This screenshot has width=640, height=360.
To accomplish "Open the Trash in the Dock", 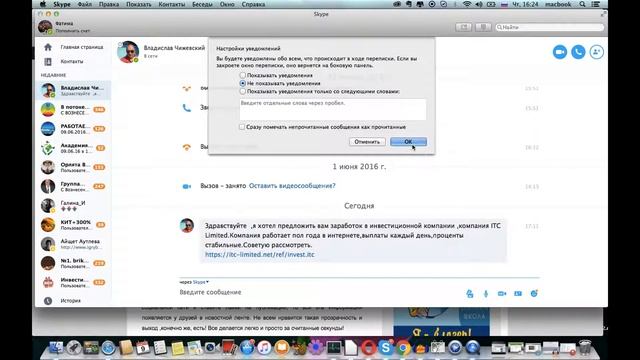I will click(585, 347).
